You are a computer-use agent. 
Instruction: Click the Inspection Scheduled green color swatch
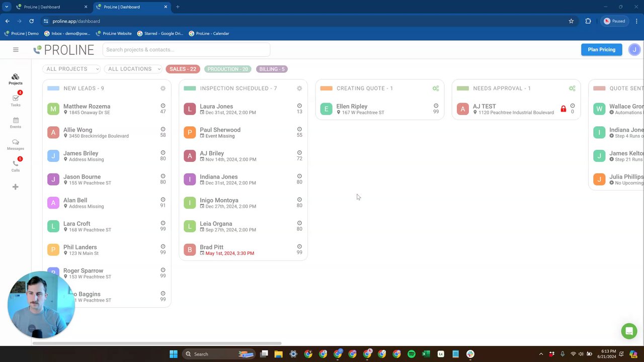pyautogui.click(x=190, y=88)
